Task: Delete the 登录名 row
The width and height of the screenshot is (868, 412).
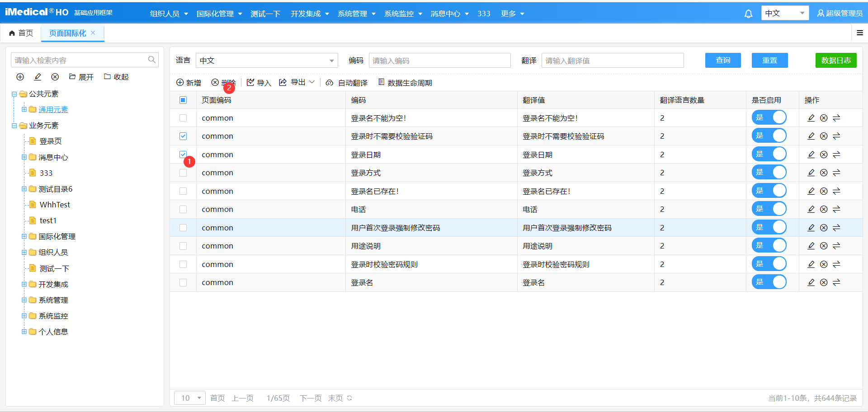Action: click(x=824, y=282)
